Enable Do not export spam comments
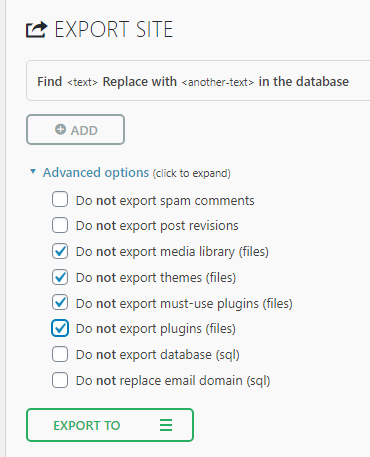The height and width of the screenshot is (457, 370). pyautogui.click(x=60, y=199)
